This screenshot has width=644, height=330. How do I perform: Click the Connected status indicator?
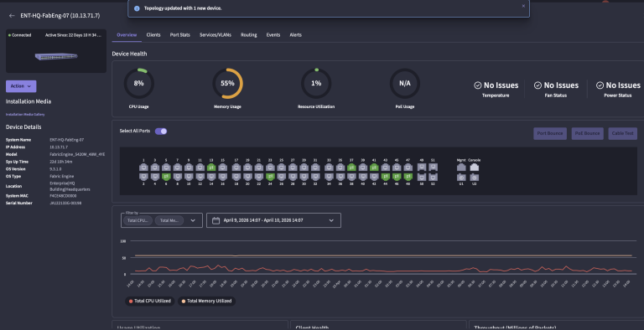(x=20, y=35)
